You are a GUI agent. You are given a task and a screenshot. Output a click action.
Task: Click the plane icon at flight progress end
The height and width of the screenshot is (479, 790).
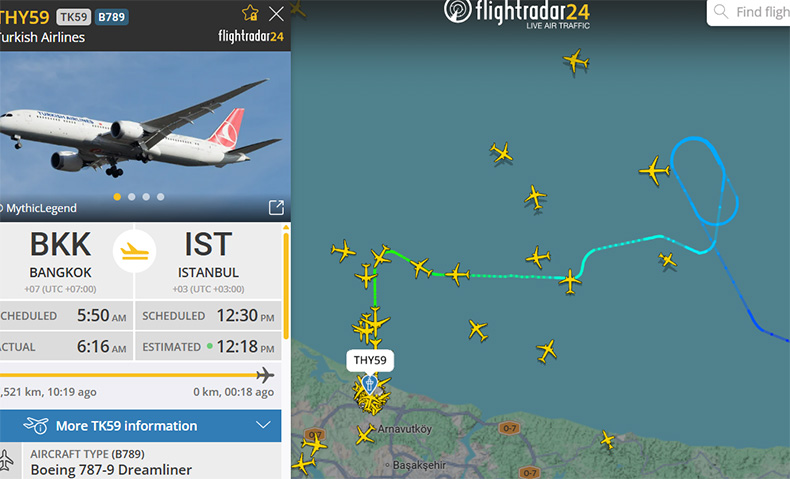pyautogui.click(x=265, y=375)
